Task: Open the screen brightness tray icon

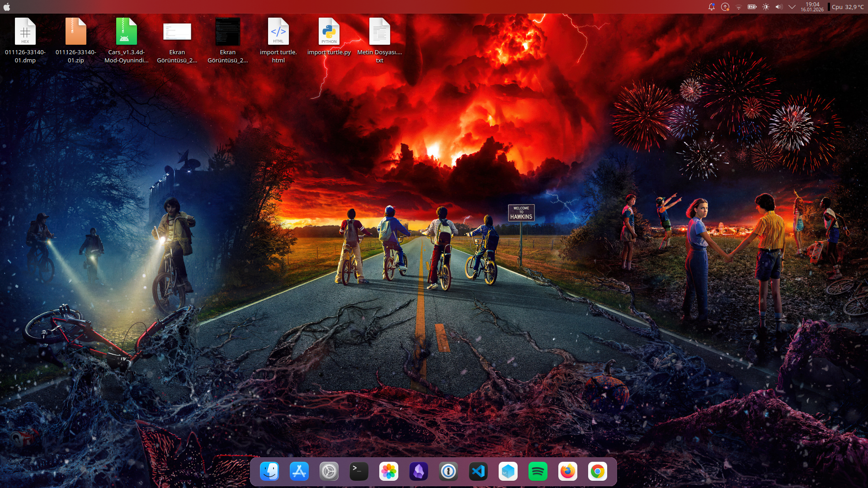Action: tap(766, 7)
